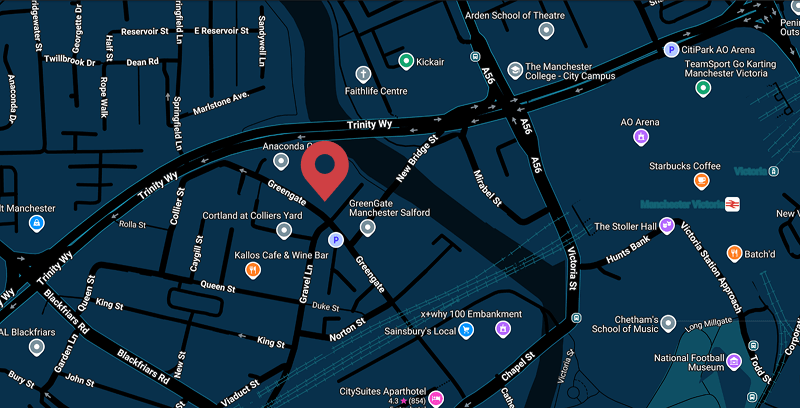Click the GreenGate Manchester Salford marker
The height and width of the screenshot is (408, 800).
(367, 227)
